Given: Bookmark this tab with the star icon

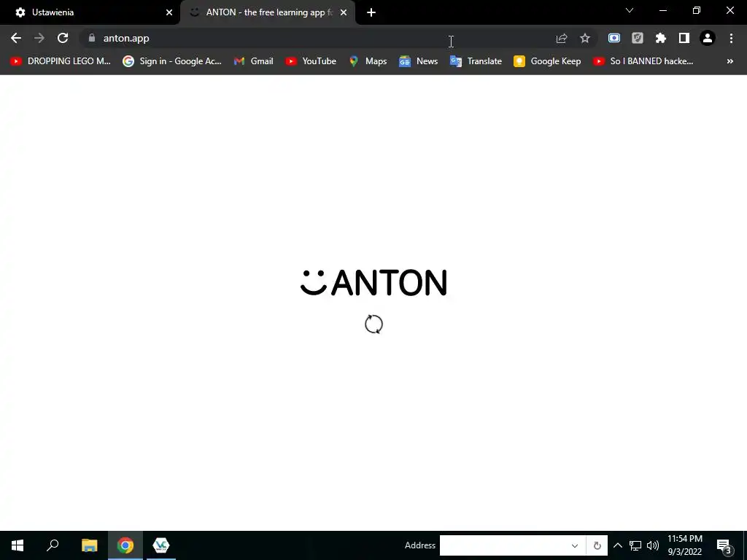Looking at the screenshot, I should point(585,38).
